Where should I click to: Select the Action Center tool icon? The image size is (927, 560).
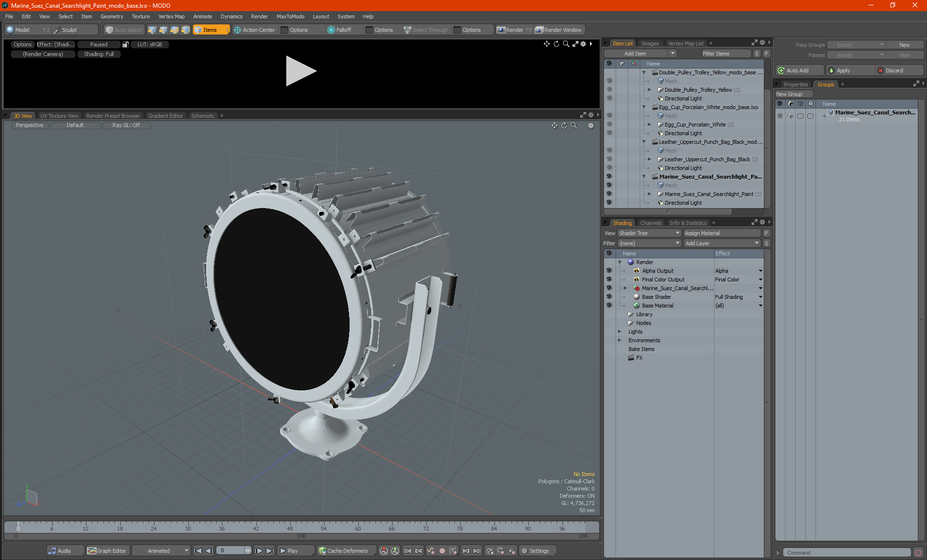[x=238, y=30]
